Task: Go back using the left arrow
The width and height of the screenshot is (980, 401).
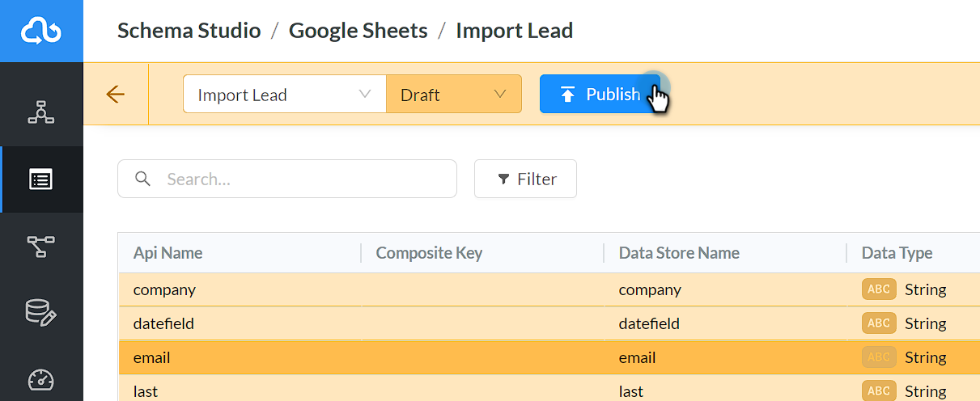Action: click(116, 95)
